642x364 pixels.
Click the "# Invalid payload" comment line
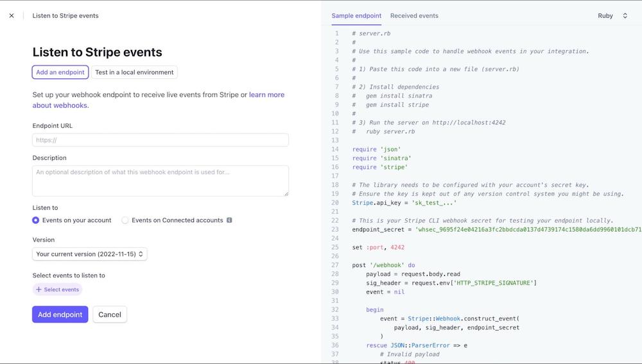[x=410, y=354]
